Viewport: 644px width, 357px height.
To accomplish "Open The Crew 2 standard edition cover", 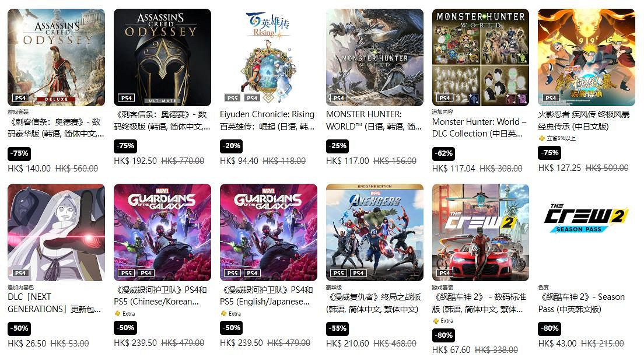I will tap(481, 233).
